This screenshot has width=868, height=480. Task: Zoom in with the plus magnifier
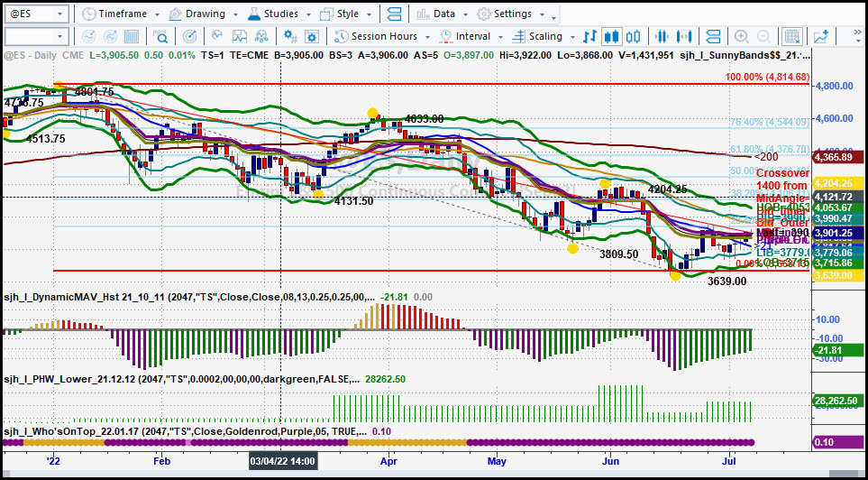741,37
